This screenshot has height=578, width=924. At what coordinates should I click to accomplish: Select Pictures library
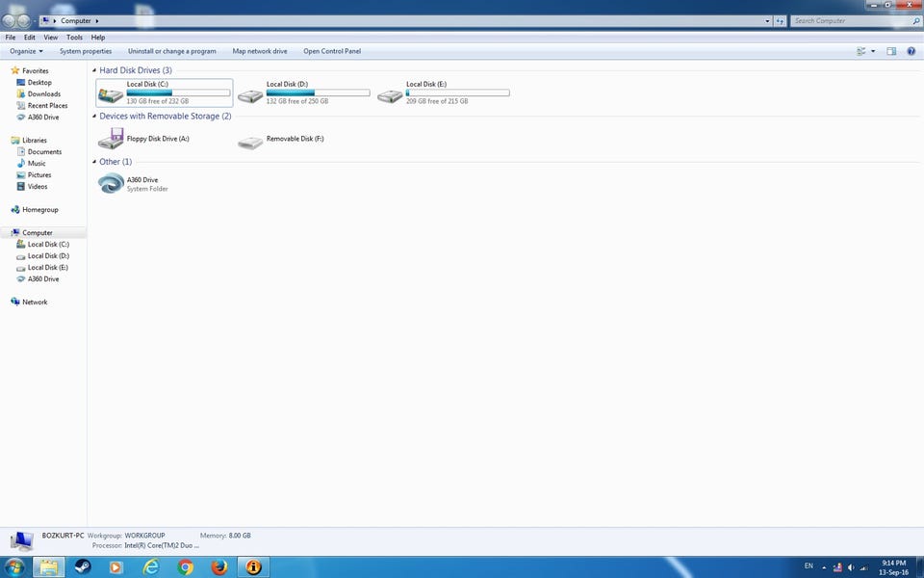pyautogui.click(x=38, y=174)
